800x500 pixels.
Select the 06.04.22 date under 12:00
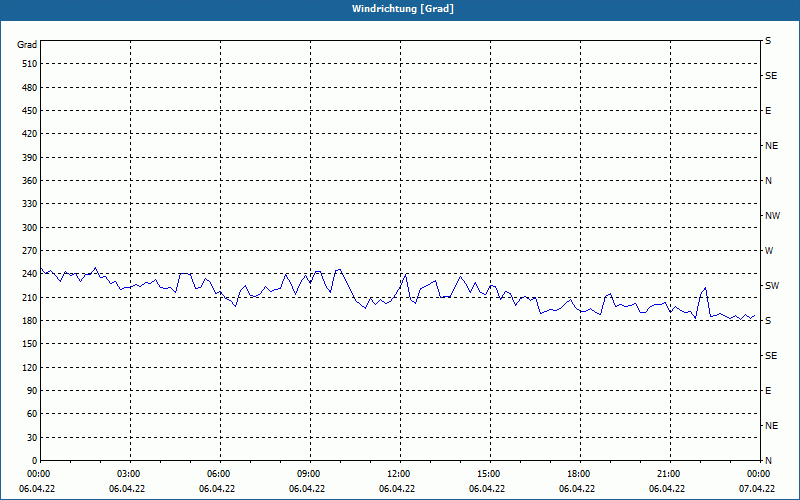(x=397, y=489)
